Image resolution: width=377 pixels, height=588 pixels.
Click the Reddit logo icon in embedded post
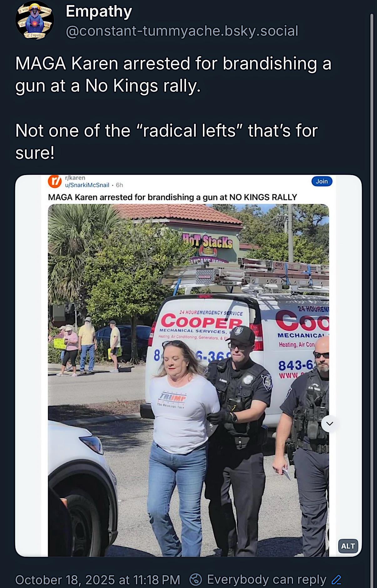click(x=55, y=181)
